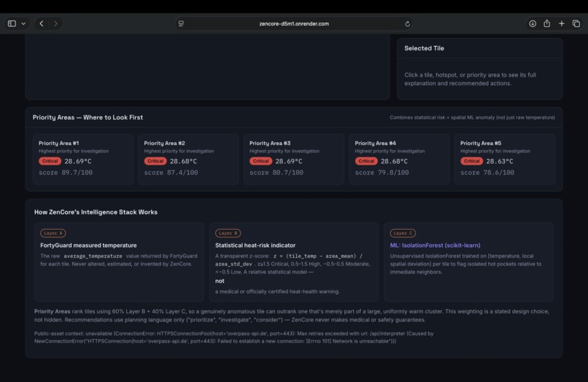Toggle the Safari sidebar icon

[12, 23]
